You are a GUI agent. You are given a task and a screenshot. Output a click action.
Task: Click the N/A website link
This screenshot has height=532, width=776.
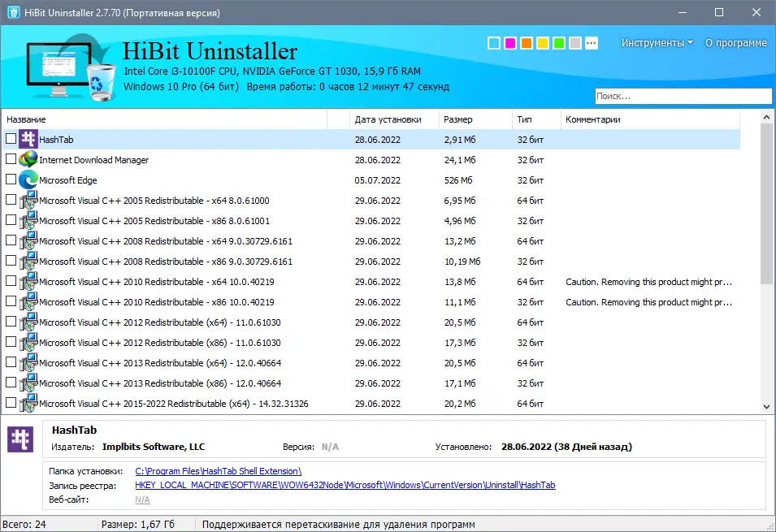click(142, 500)
